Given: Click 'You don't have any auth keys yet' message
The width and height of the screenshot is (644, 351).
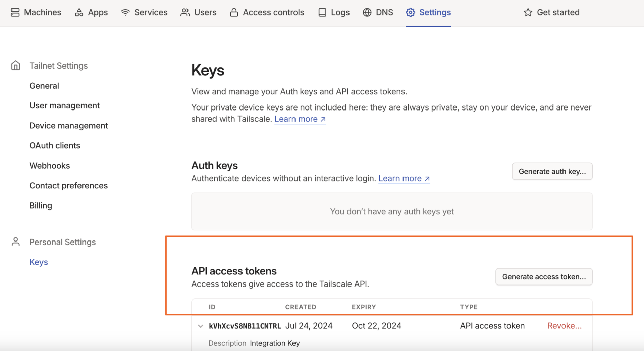Looking at the screenshot, I should [x=392, y=211].
